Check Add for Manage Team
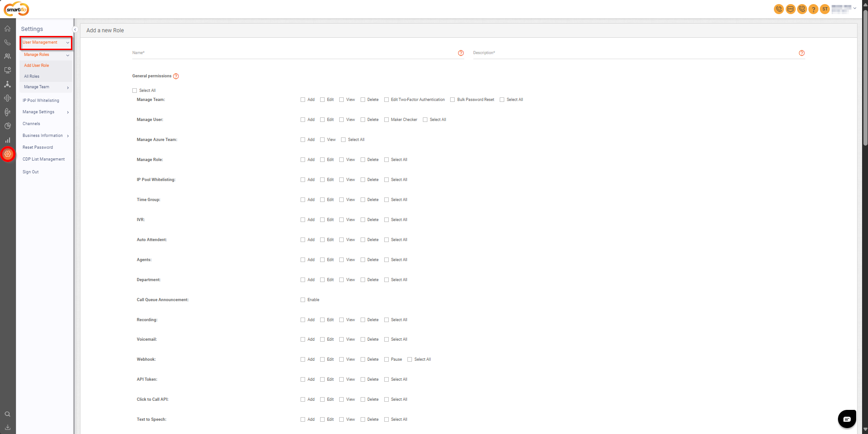Image resolution: width=868 pixels, height=434 pixels. pyautogui.click(x=303, y=100)
